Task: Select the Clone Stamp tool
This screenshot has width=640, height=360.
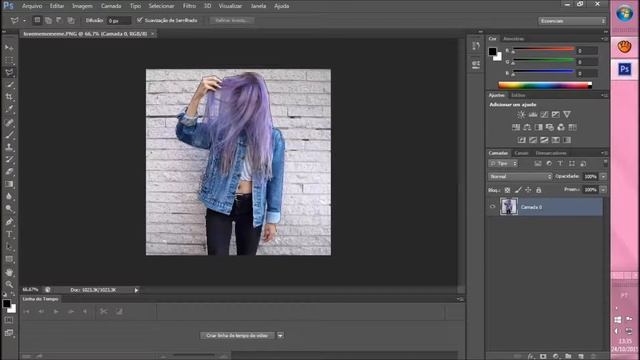Action: click(9, 147)
